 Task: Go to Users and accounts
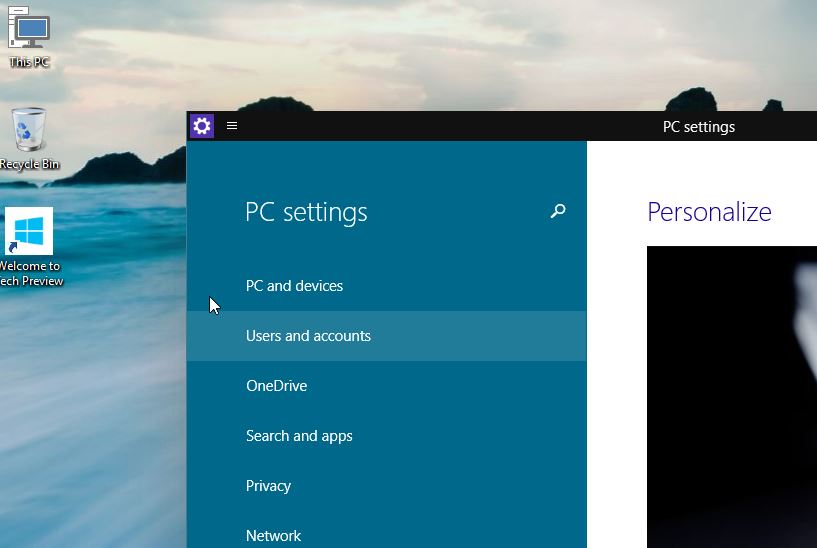[x=308, y=336]
